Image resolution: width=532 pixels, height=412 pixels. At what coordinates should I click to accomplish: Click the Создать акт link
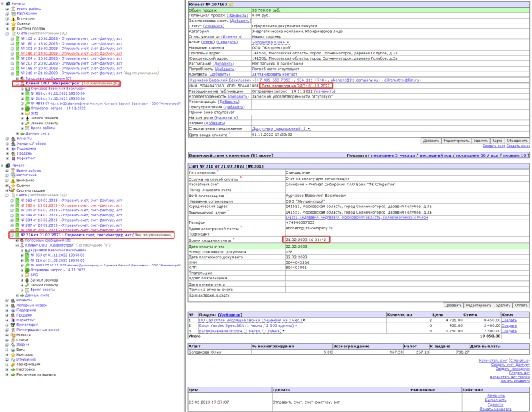tap(519, 373)
